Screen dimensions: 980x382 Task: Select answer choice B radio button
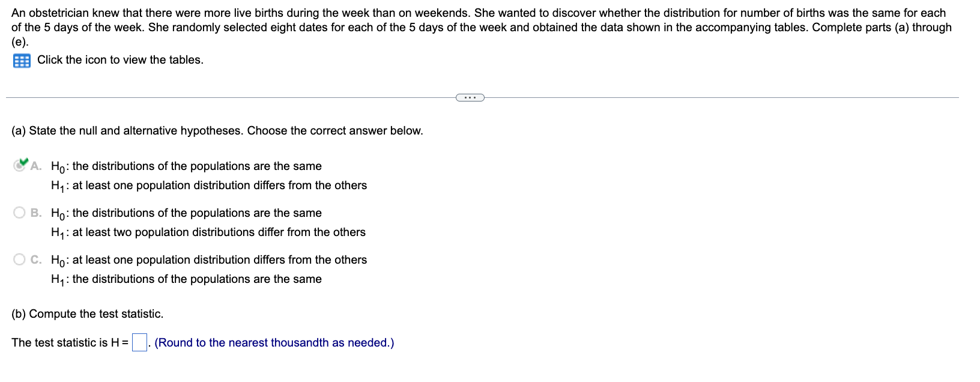pyautogui.click(x=19, y=212)
